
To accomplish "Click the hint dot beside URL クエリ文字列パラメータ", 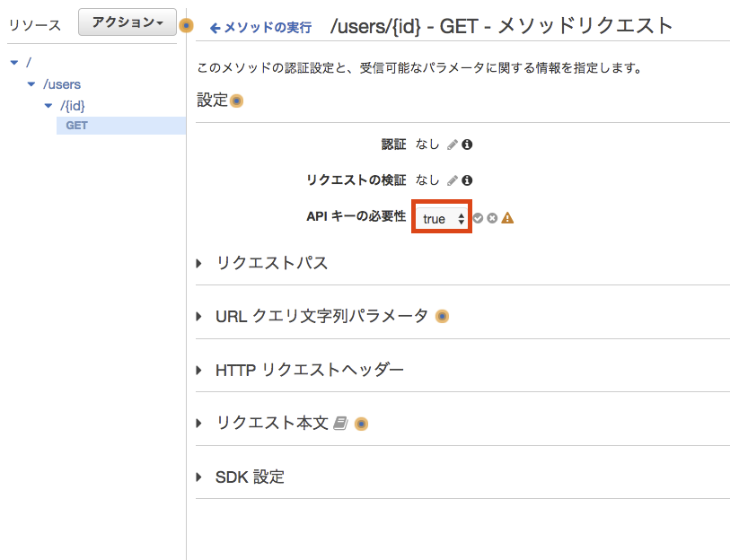I will click(x=442, y=317).
